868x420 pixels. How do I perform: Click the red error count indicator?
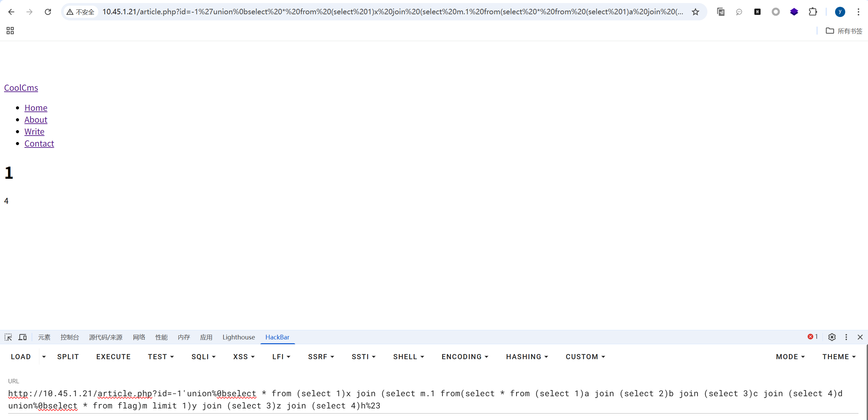[x=812, y=337]
